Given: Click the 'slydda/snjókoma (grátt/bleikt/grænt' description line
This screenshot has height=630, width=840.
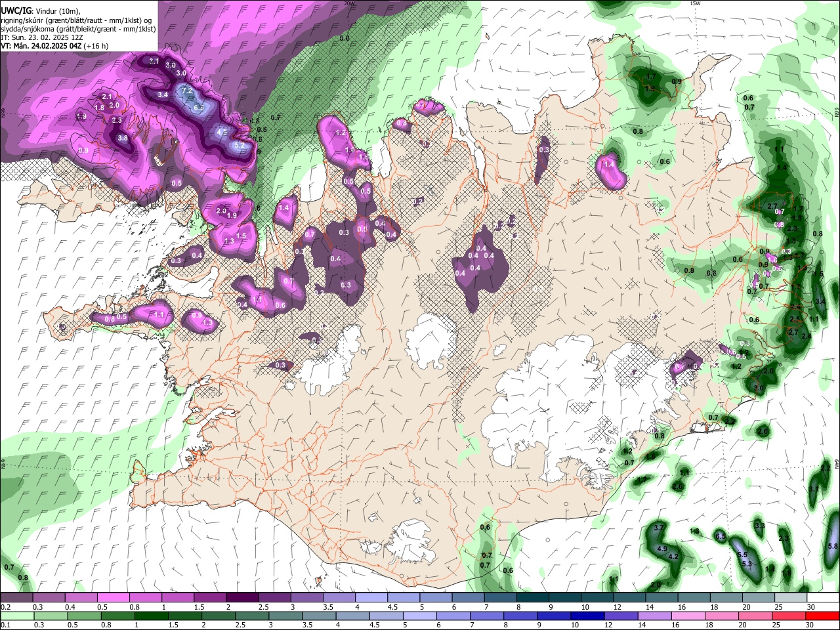Looking at the screenshot, I should [x=78, y=29].
